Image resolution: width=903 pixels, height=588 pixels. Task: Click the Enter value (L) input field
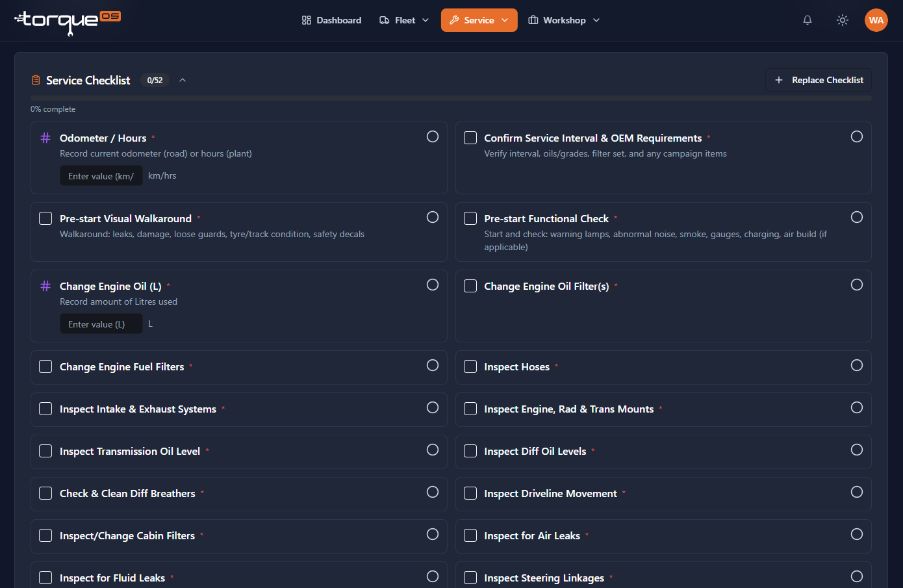click(x=101, y=324)
